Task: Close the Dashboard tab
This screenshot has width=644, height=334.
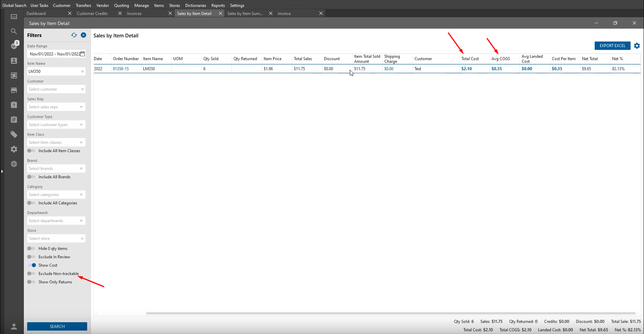Action: coord(70,13)
